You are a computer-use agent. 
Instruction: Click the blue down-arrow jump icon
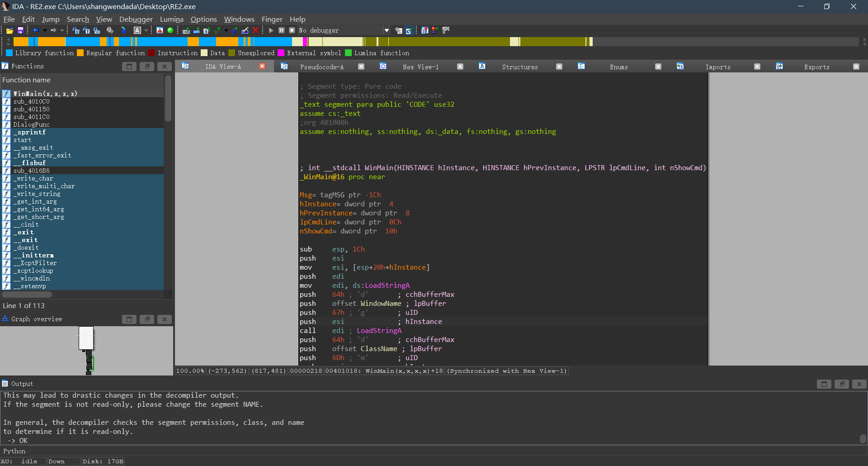[x=123, y=30]
